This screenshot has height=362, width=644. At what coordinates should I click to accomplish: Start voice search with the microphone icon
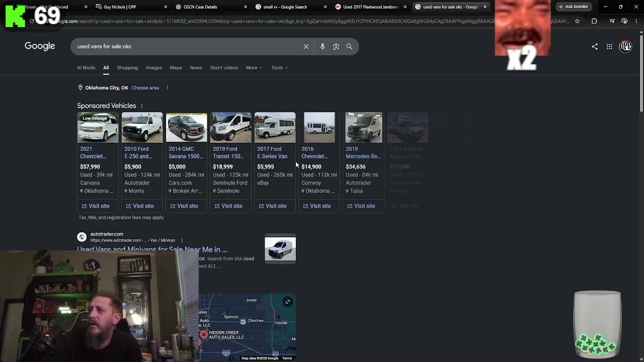[x=323, y=46]
